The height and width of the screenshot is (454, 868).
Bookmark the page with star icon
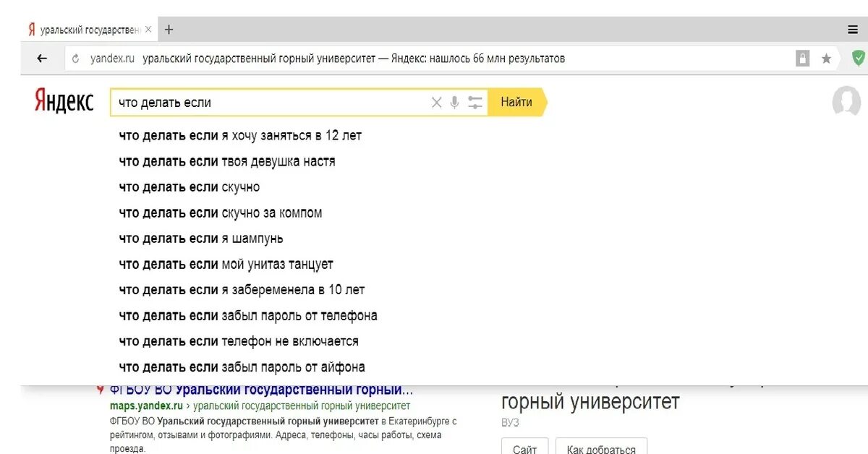[x=826, y=59]
